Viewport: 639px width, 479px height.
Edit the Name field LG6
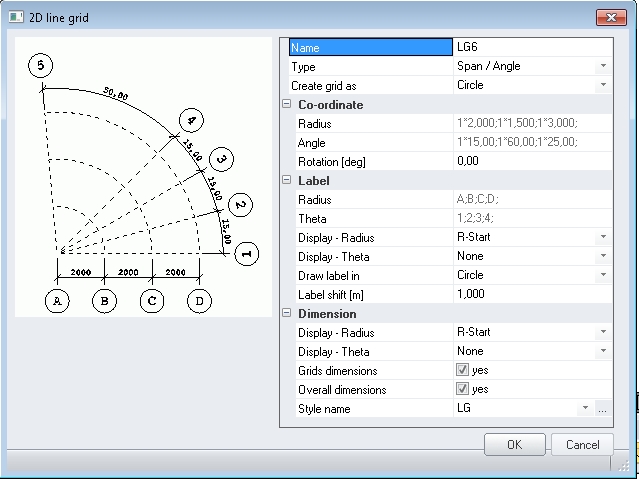[x=532, y=47]
